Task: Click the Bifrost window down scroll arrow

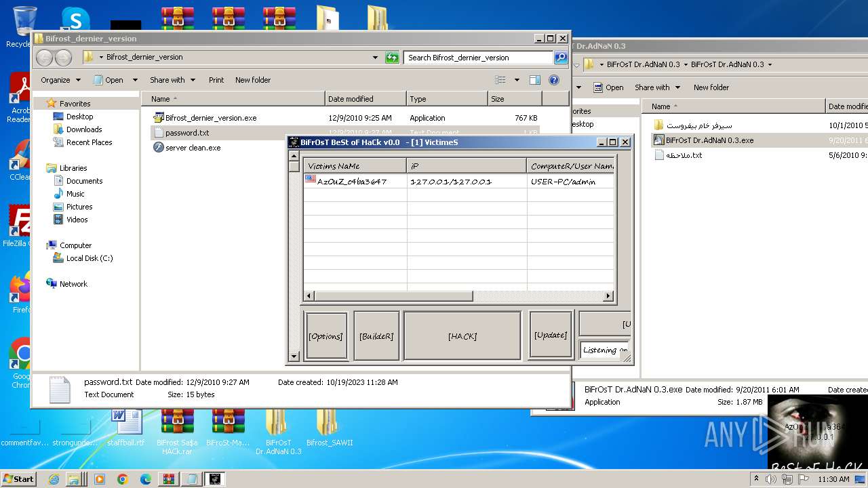Action: [x=294, y=356]
